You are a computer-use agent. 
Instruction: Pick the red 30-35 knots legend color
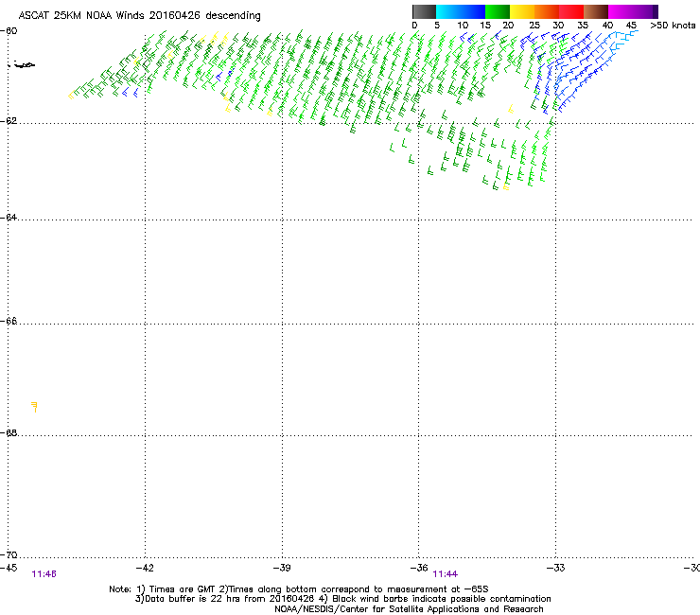[x=571, y=11]
